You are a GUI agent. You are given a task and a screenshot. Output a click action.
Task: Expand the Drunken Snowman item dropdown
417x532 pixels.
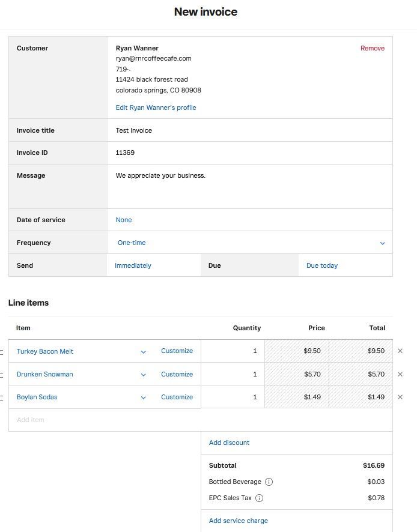pos(143,375)
